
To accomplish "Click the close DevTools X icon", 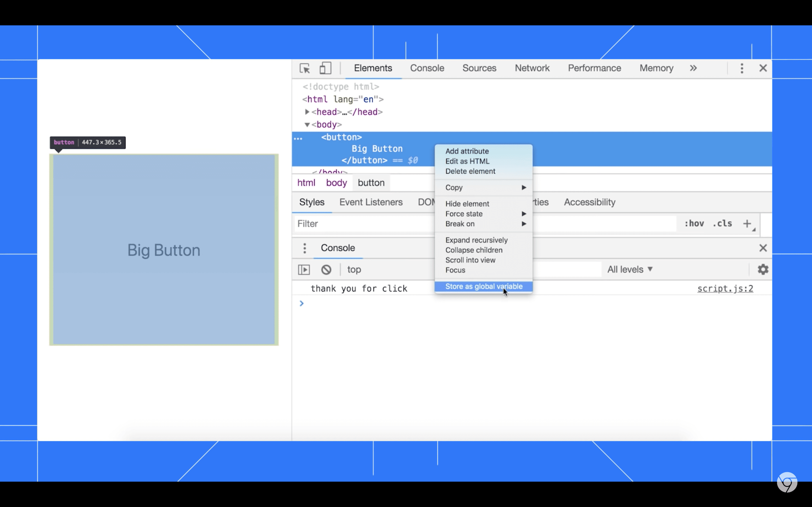I will tap(763, 68).
